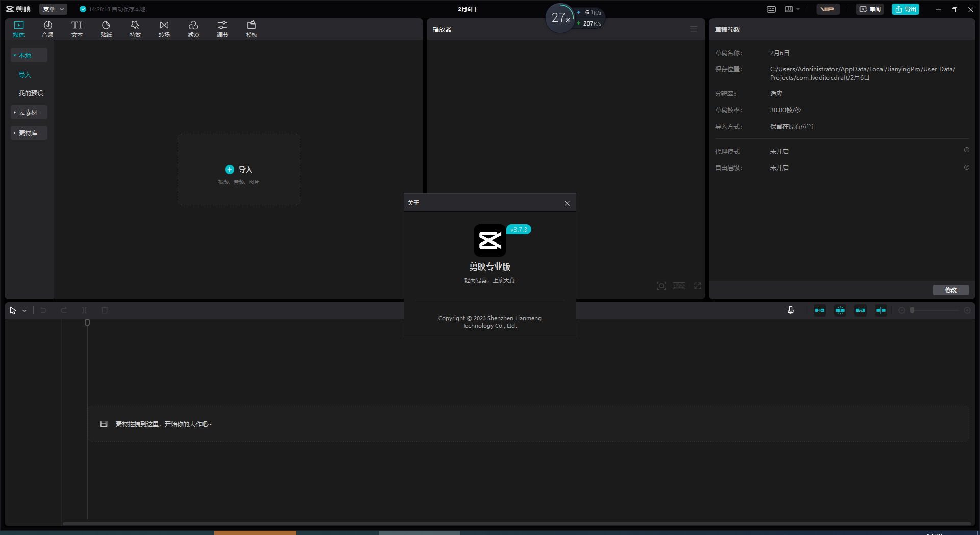The height and width of the screenshot is (535, 980).
Task: Start voice recording with microphone icon
Action: coord(791,310)
